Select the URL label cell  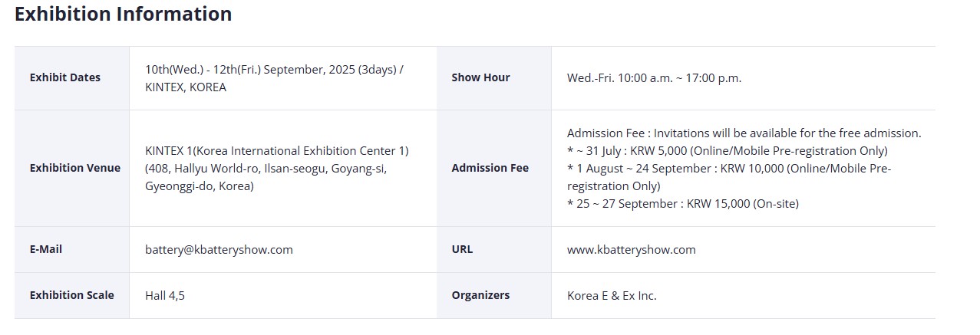pyautogui.click(x=494, y=249)
